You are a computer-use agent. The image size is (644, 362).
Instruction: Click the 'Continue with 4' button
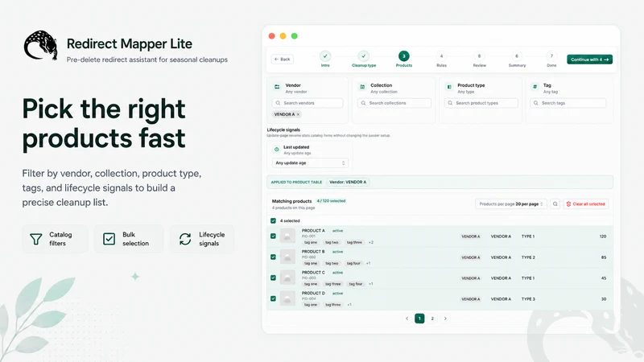tap(590, 60)
